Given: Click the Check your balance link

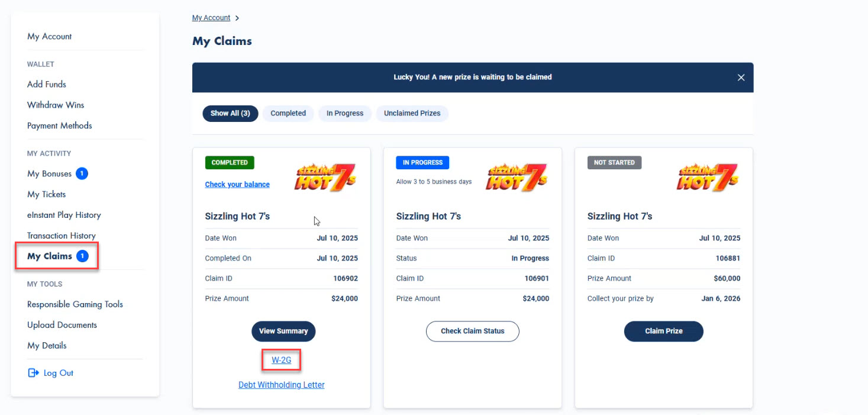Looking at the screenshot, I should (x=237, y=184).
